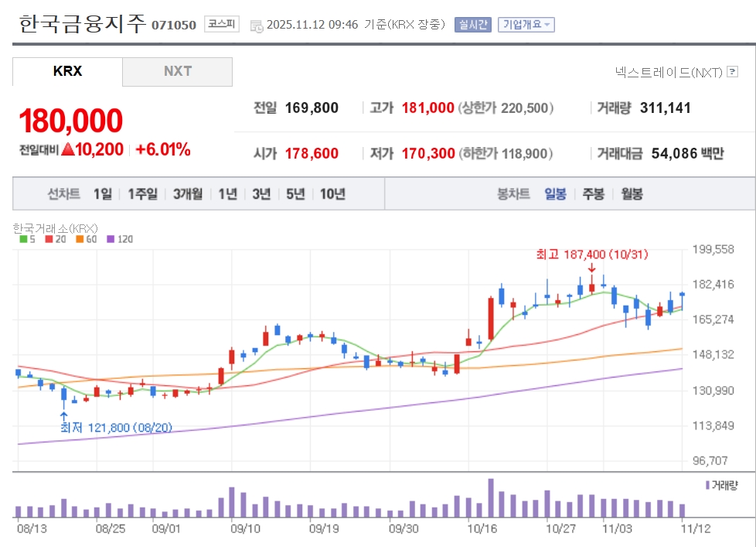The height and width of the screenshot is (547, 756).
Task: Select 일봉 daily candle chart
Action: coord(555,194)
